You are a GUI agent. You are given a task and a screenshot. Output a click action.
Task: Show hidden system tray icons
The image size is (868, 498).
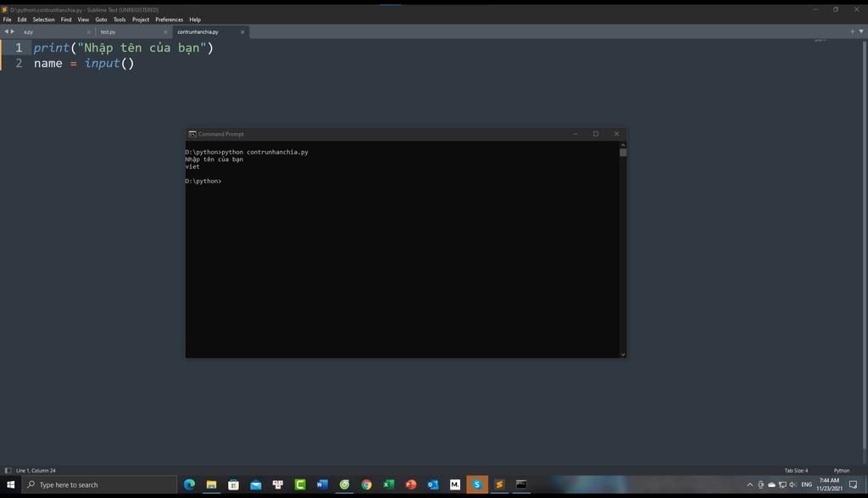coord(750,484)
